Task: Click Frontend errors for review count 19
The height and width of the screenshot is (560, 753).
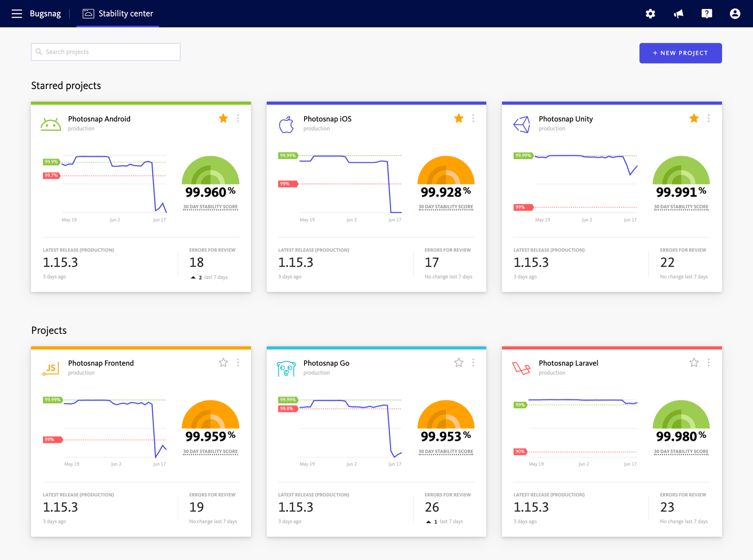Action: [197, 507]
